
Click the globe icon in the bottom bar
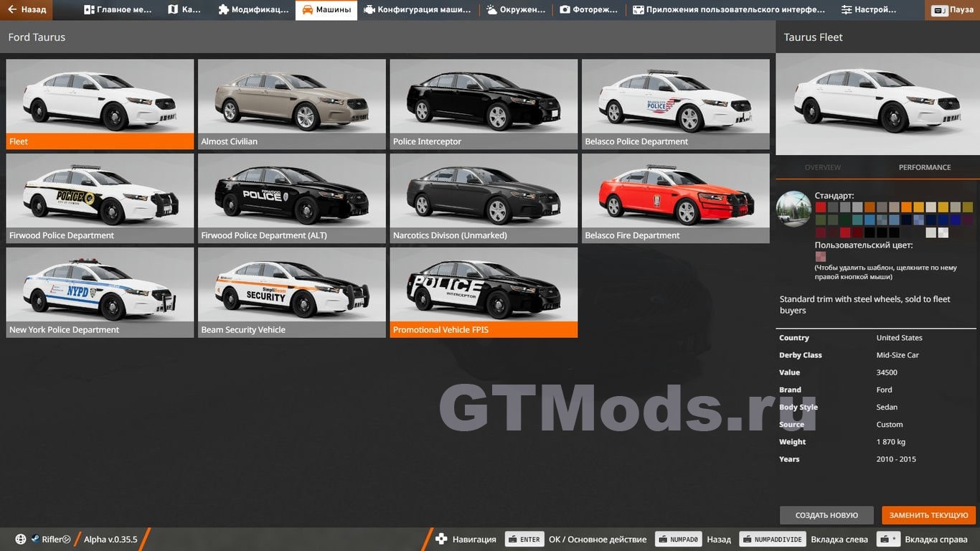pyautogui.click(x=21, y=540)
